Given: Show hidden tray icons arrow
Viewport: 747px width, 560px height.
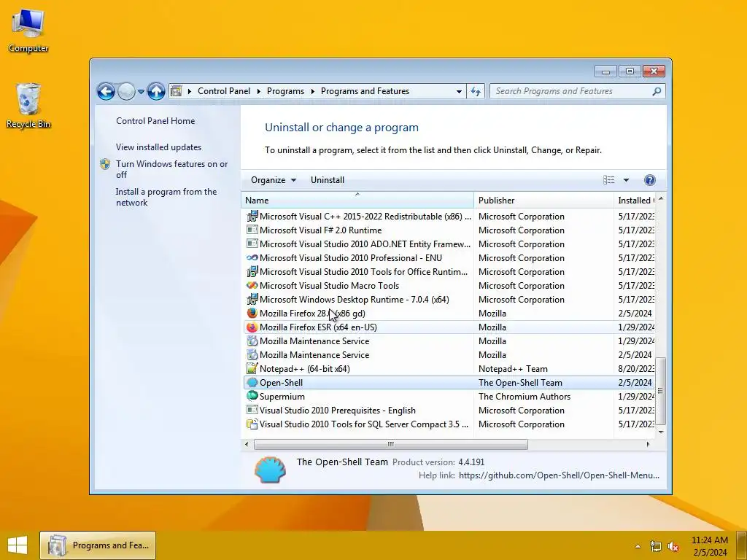Looking at the screenshot, I should tap(638, 546).
